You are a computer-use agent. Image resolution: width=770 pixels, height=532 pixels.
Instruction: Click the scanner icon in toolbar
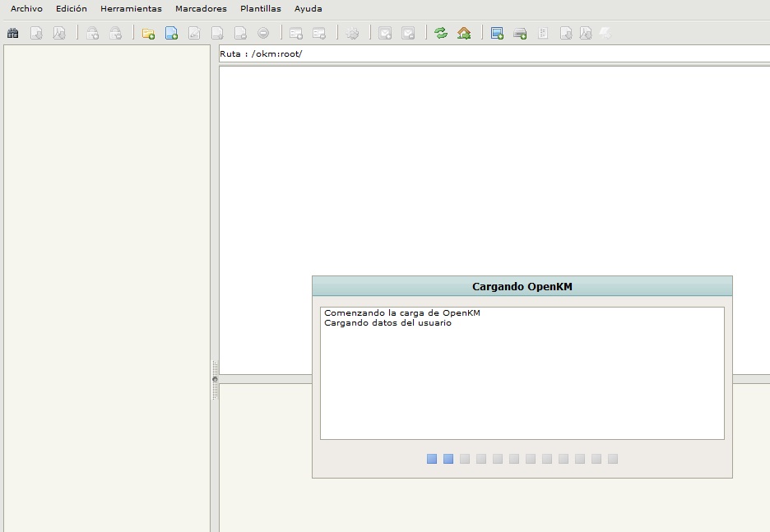click(x=520, y=34)
